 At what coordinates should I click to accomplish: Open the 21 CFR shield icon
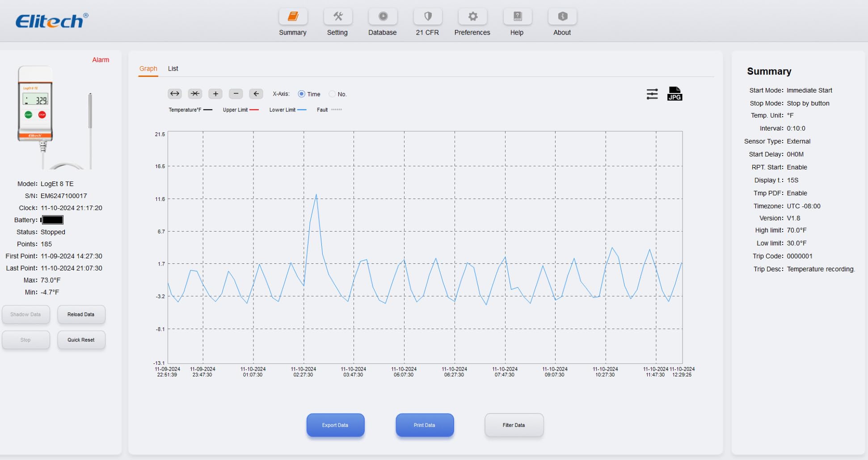[428, 17]
